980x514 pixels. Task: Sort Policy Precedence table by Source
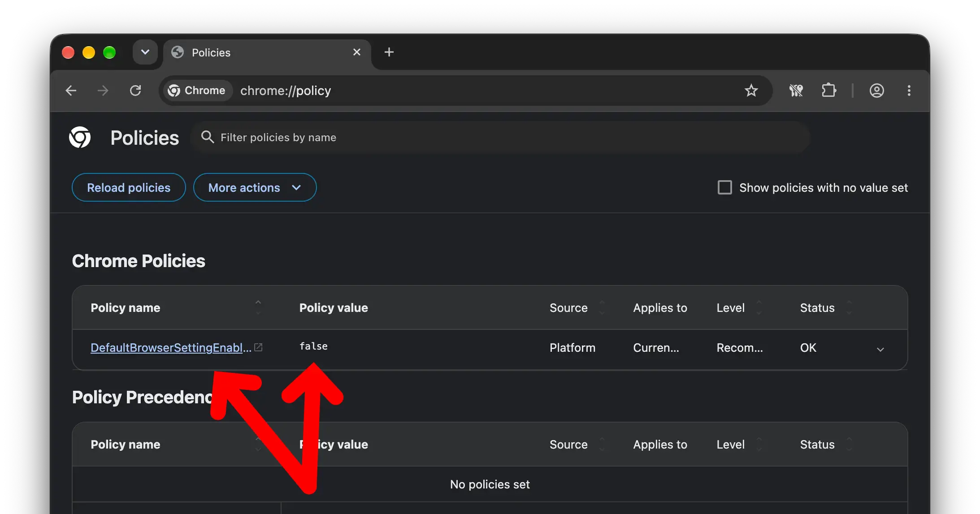(x=602, y=444)
